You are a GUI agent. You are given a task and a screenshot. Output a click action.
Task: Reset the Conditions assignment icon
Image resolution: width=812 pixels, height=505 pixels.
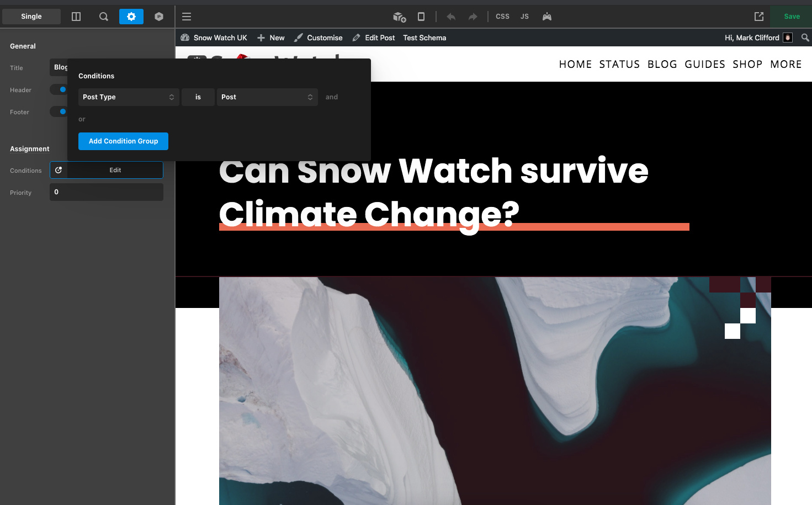(59, 170)
